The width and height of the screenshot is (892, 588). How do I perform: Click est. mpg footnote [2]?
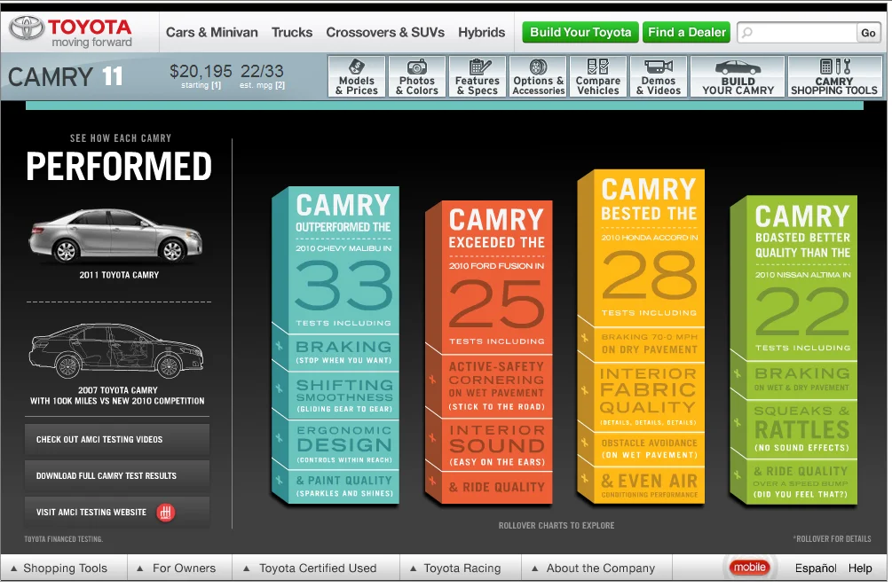[280, 85]
